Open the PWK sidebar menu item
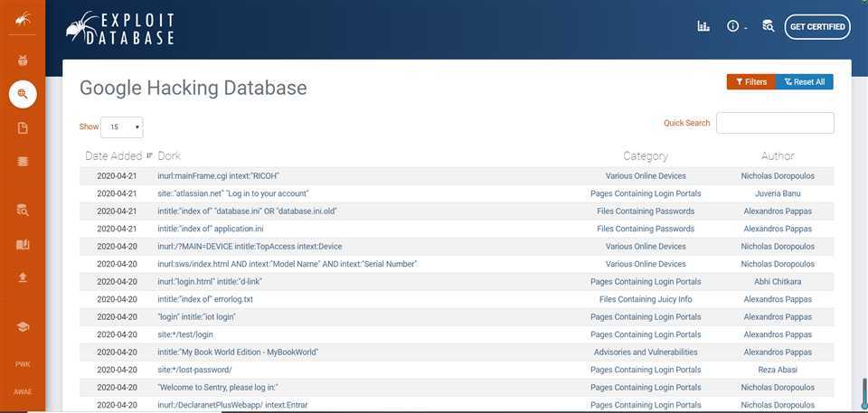This screenshot has height=413, width=868. tap(23, 364)
